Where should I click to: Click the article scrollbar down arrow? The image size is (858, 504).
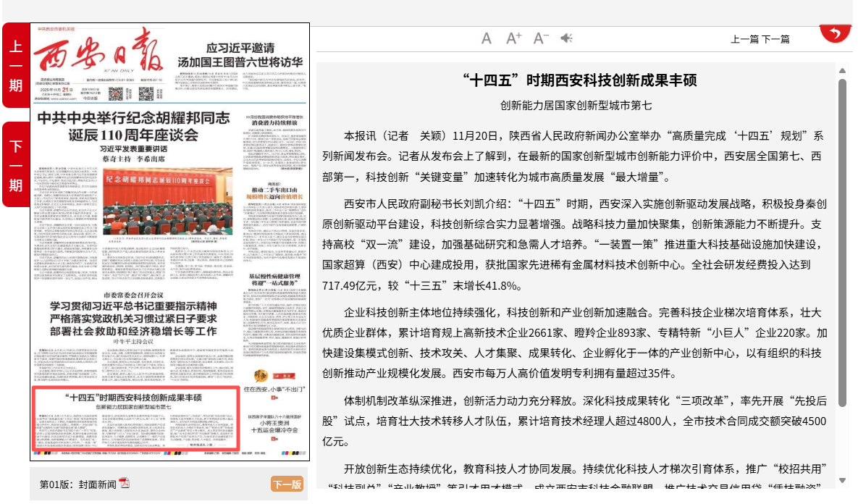tap(842, 480)
